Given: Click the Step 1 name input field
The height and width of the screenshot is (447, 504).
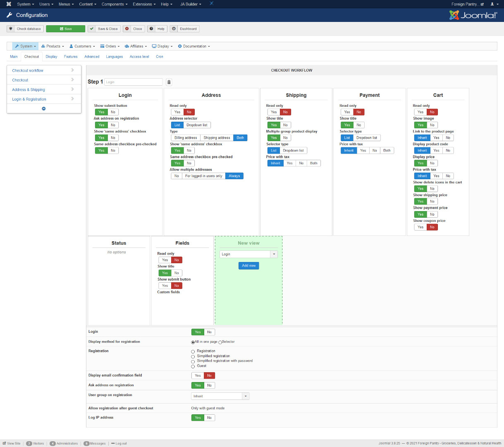Looking at the screenshot, I should [133, 82].
